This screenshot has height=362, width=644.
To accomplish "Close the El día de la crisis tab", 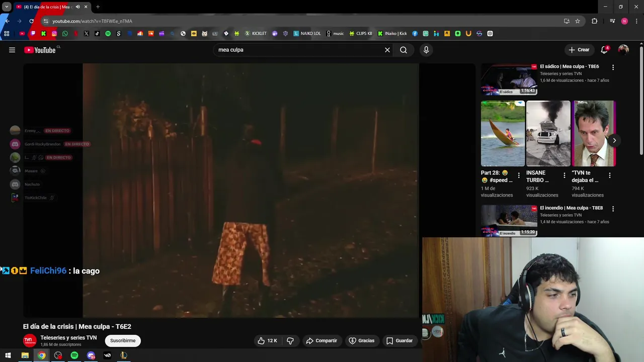I will [x=86, y=7].
